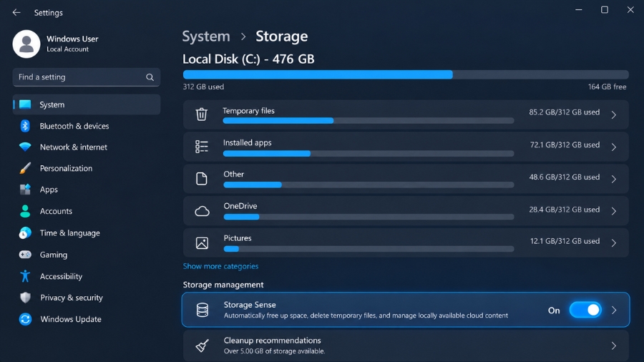
Task: Click the Installed apps list icon
Action: pyautogui.click(x=202, y=147)
